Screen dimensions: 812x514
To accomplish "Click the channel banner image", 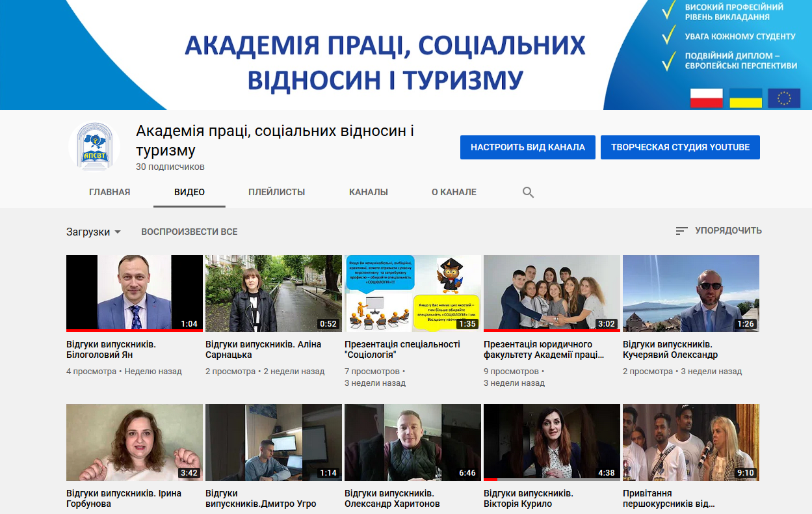I will coord(406,55).
